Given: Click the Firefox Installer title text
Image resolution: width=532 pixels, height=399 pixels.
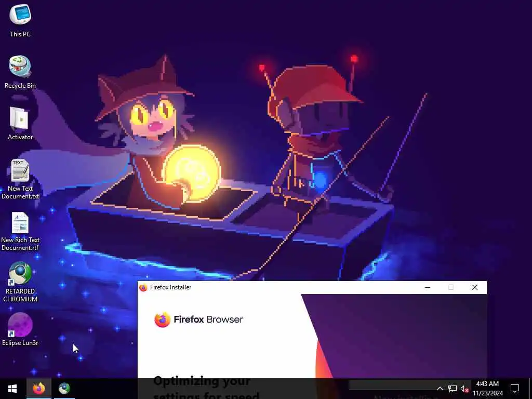Looking at the screenshot, I should (x=170, y=287).
